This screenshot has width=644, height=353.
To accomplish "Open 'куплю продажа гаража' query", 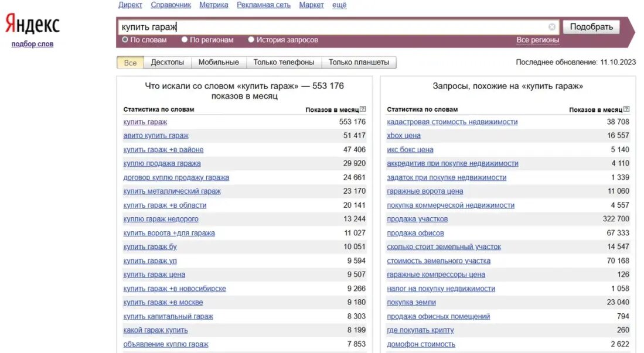I will coord(162,163).
